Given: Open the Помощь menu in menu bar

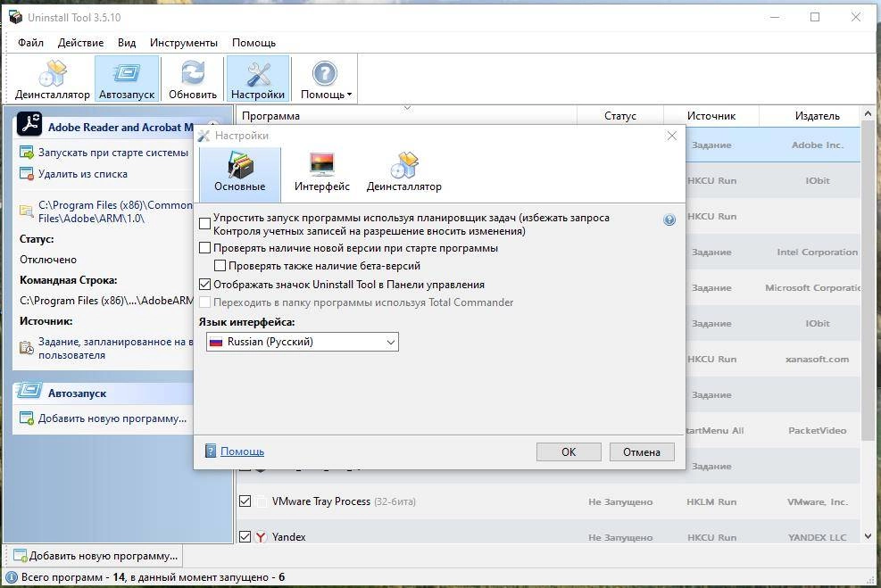Looking at the screenshot, I should pyautogui.click(x=254, y=43).
